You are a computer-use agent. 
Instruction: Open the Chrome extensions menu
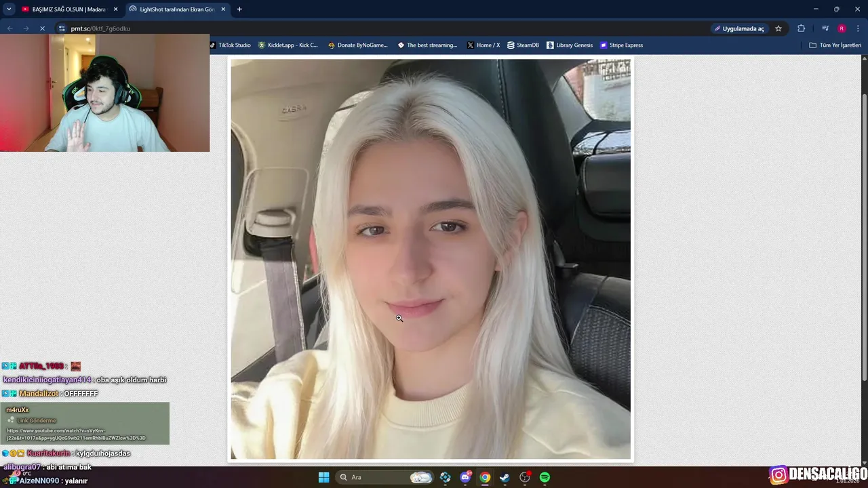[x=802, y=28]
